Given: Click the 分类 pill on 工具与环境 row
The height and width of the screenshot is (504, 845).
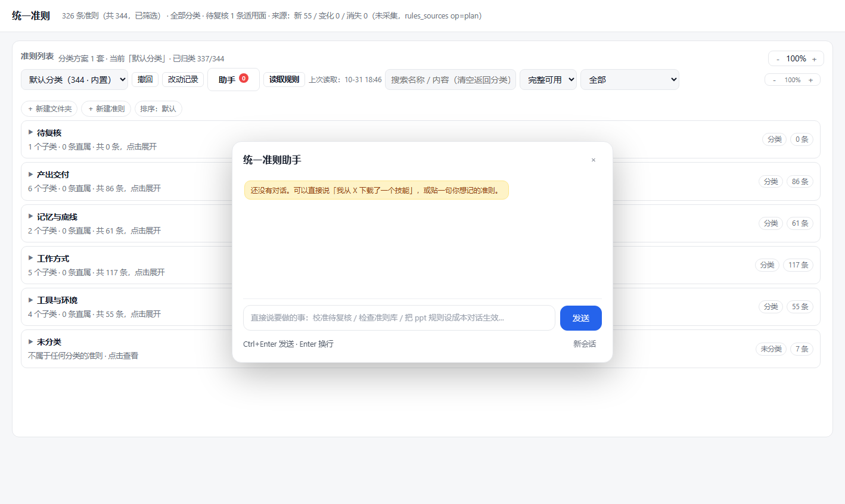Looking at the screenshot, I should click(771, 307).
